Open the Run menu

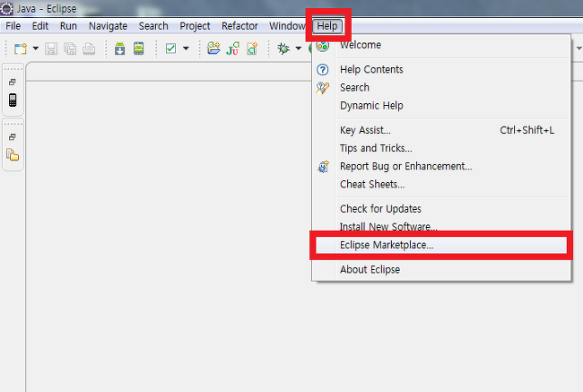pos(68,26)
